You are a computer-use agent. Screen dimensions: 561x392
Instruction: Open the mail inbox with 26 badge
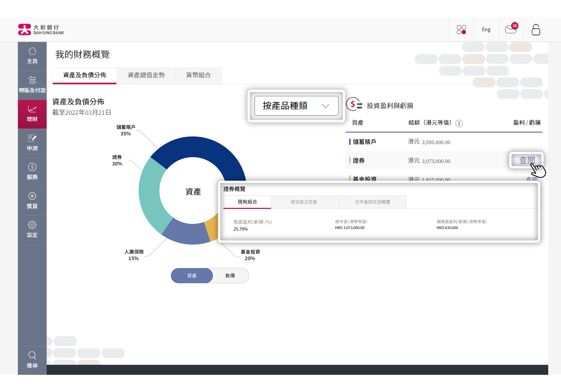[511, 30]
